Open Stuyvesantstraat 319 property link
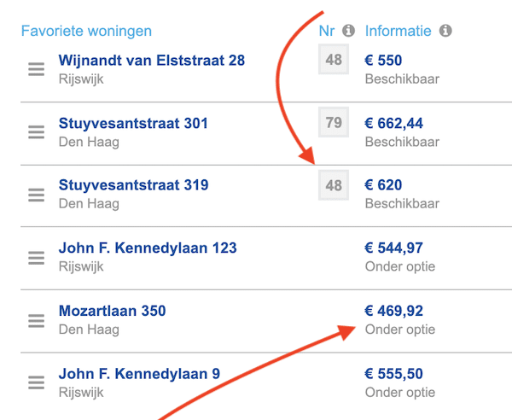The image size is (512, 420). (x=134, y=185)
